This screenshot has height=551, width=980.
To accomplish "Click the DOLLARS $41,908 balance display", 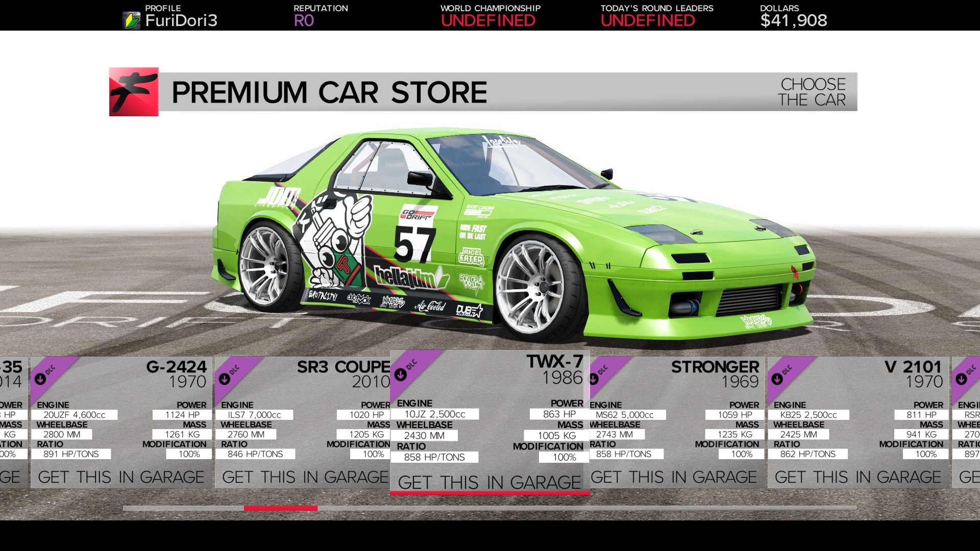I will pos(794,15).
